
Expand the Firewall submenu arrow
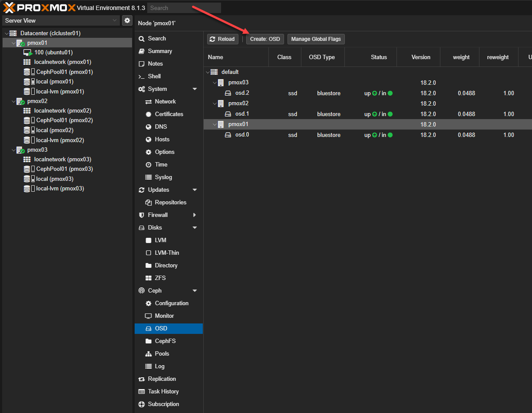click(x=195, y=215)
